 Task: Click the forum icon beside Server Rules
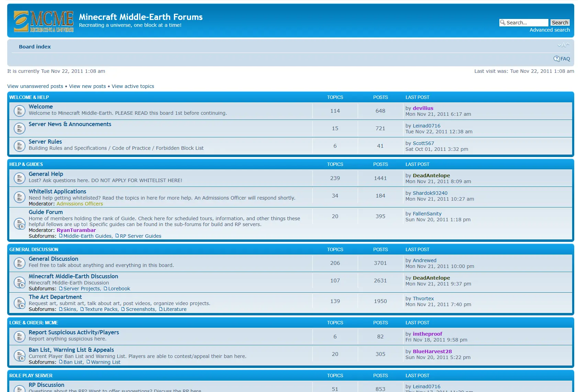[x=20, y=146]
